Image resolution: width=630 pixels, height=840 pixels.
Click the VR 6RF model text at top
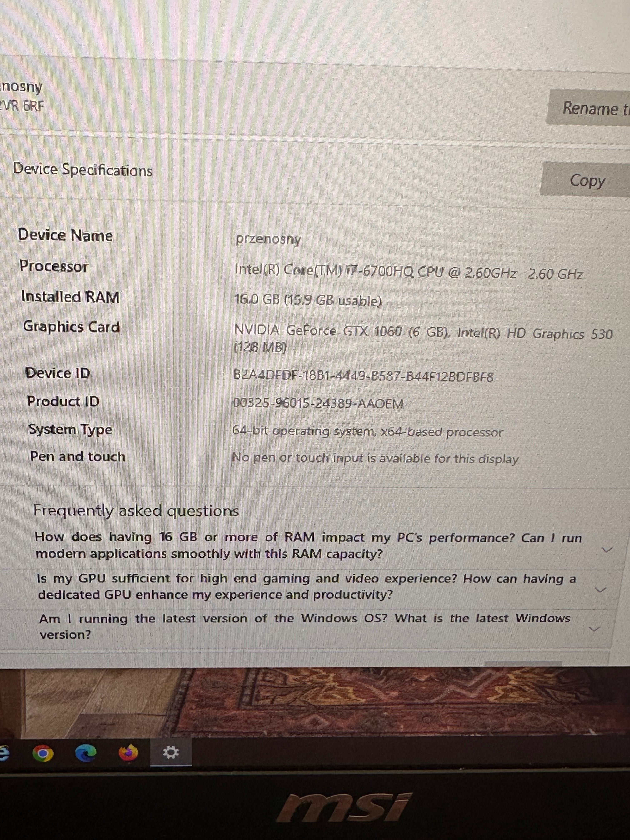tap(22, 106)
